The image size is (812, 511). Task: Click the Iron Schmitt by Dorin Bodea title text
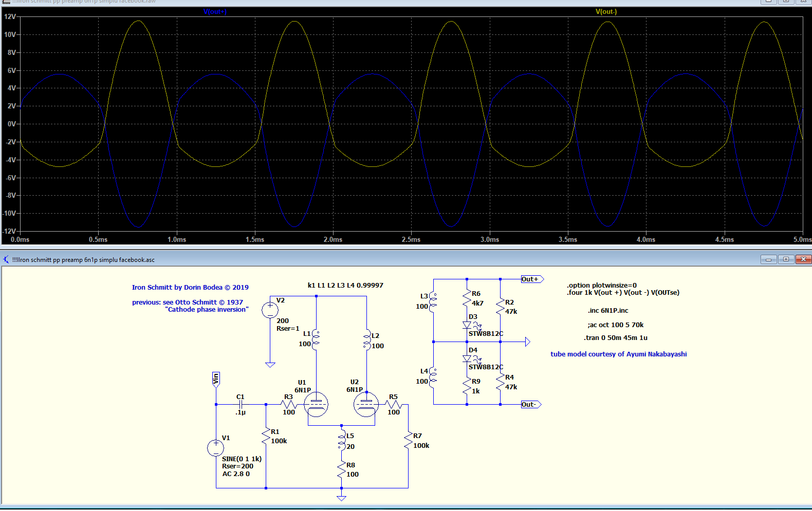(190, 288)
